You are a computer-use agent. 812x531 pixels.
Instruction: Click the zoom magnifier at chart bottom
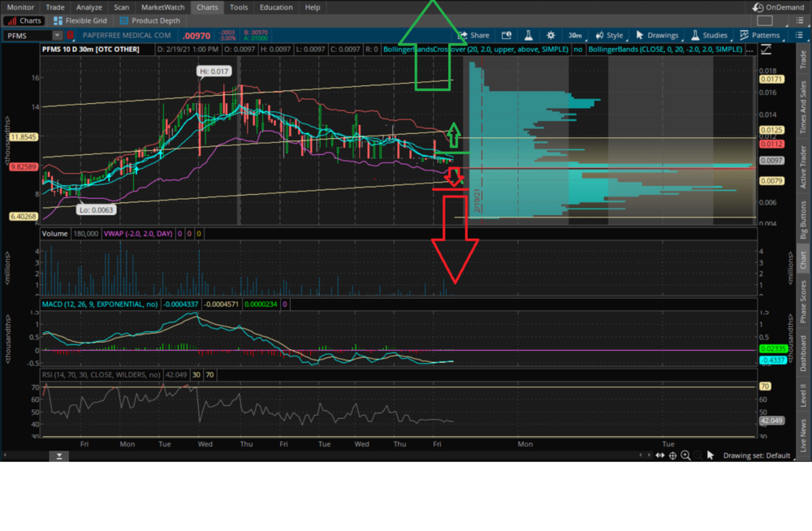686,455
